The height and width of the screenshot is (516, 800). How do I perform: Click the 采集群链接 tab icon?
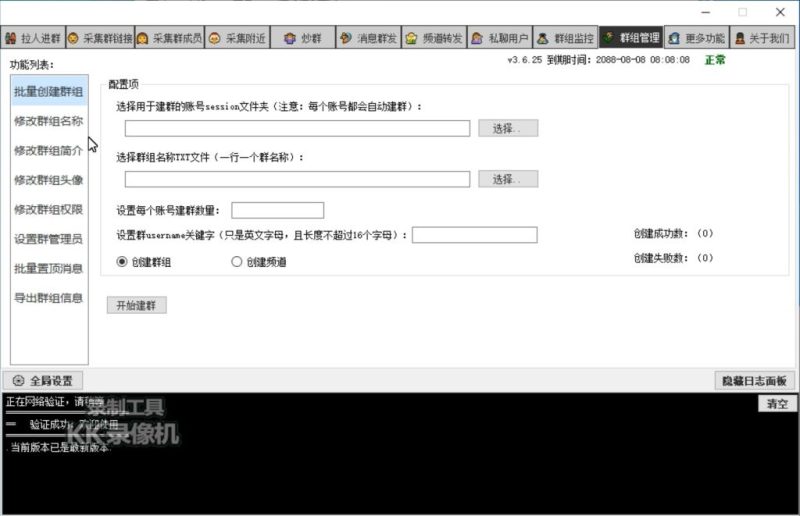coord(73,38)
